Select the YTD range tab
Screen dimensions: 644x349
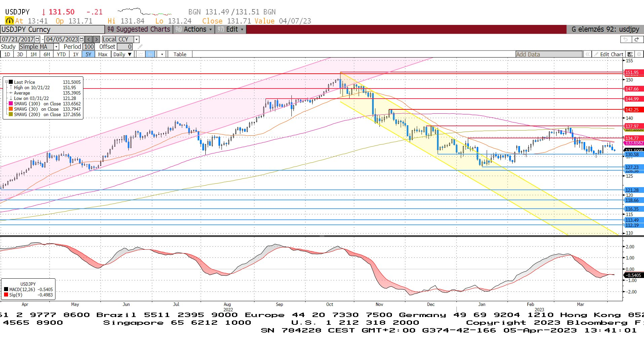tap(61, 54)
